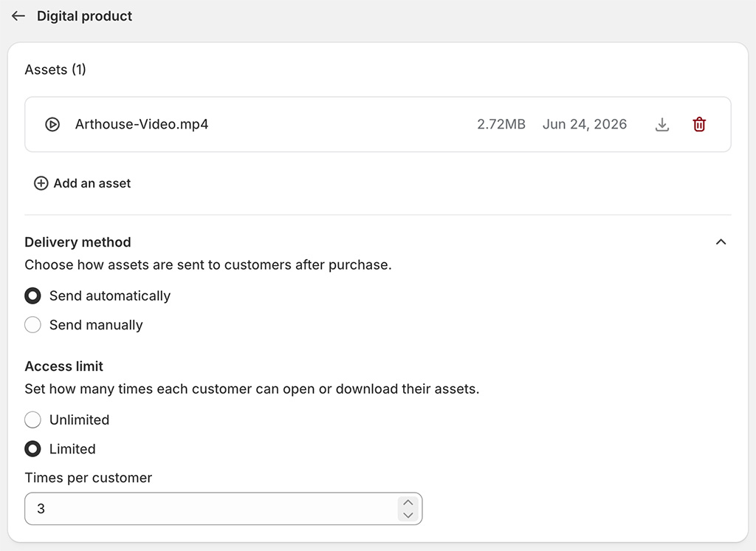Click the Assets (1) heading
Screen dimensions: 756x551
tap(55, 69)
